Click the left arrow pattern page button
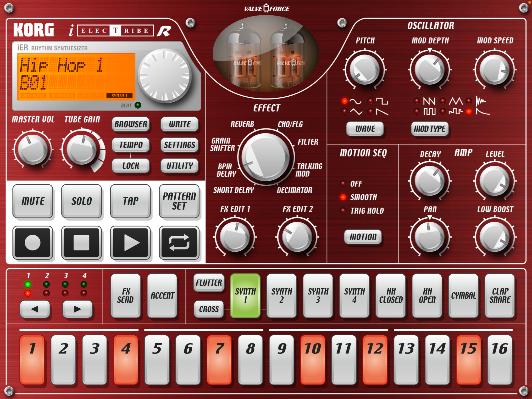The width and height of the screenshot is (532, 399). coord(35,309)
